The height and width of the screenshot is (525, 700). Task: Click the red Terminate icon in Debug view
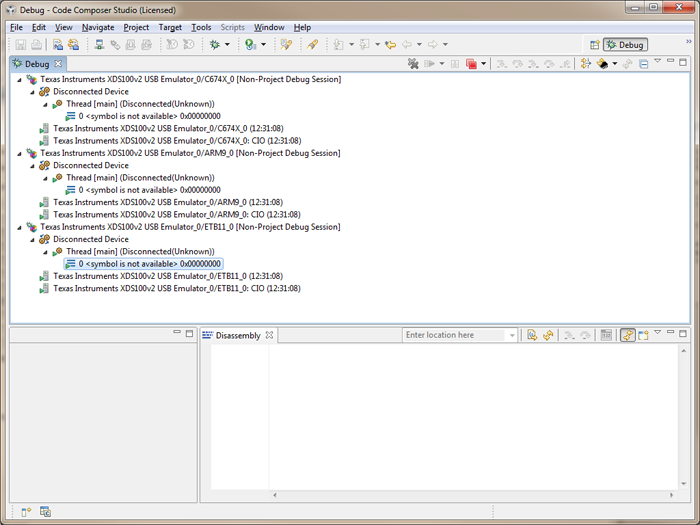pyautogui.click(x=469, y=64)
